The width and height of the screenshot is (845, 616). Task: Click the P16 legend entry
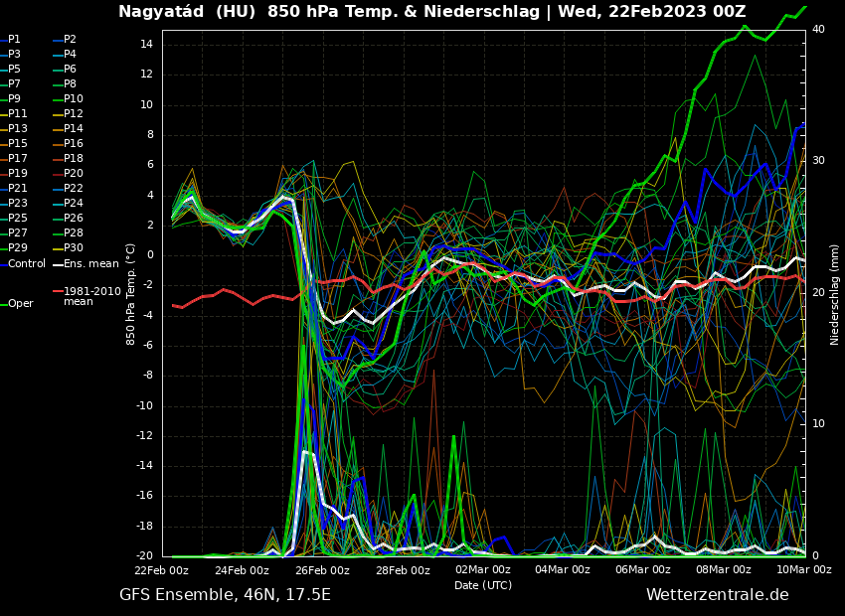[74, 144]
